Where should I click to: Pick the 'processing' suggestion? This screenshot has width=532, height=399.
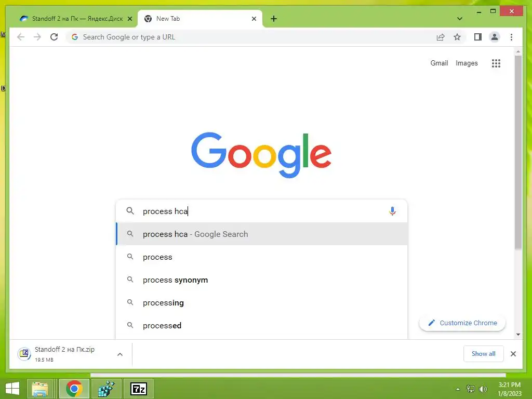[261, 303]
